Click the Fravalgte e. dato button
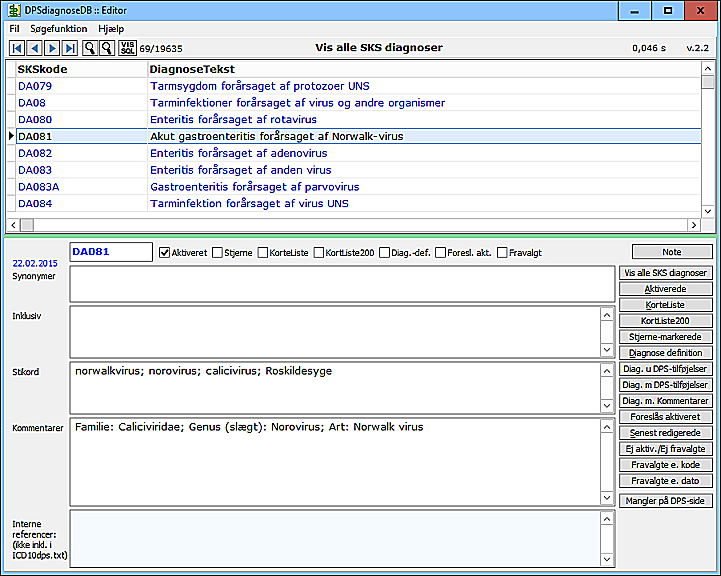 [x=665, y=481]
